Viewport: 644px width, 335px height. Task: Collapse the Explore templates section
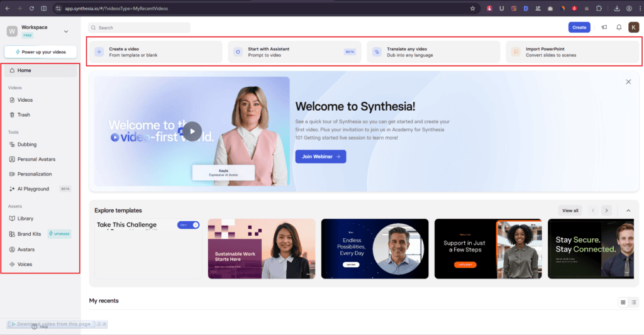pos(628,211)
